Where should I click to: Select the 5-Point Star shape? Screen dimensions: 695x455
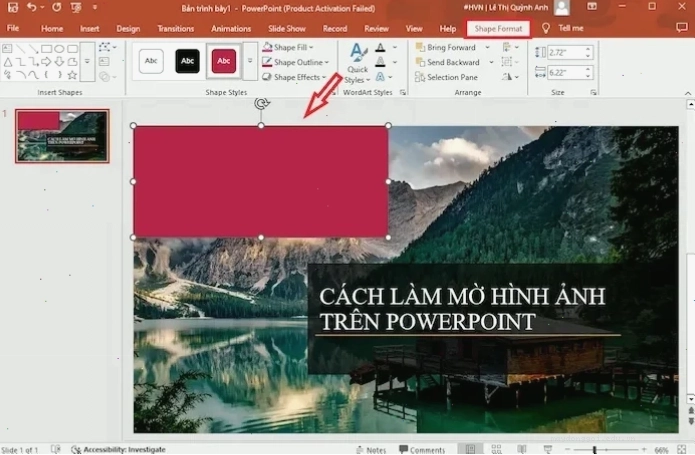(x=72, y=75)
